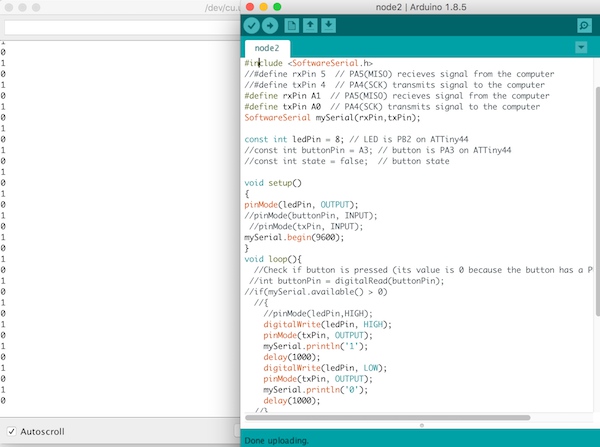Click 'SoftwareSerial mySerial(rxPin,txPin);' line
The width and height of the screenshot is (600, 447).
[x=332, y=117]
